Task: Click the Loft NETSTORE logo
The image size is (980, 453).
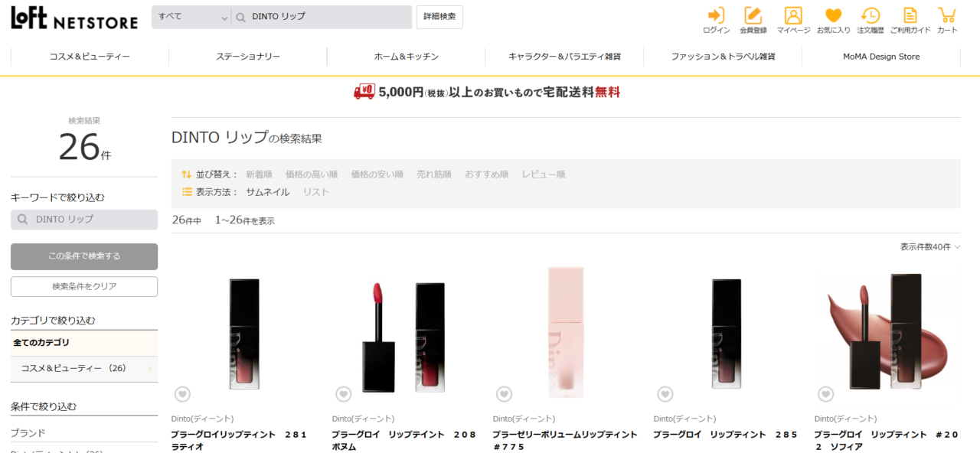Action: click(x=74, y=18)
